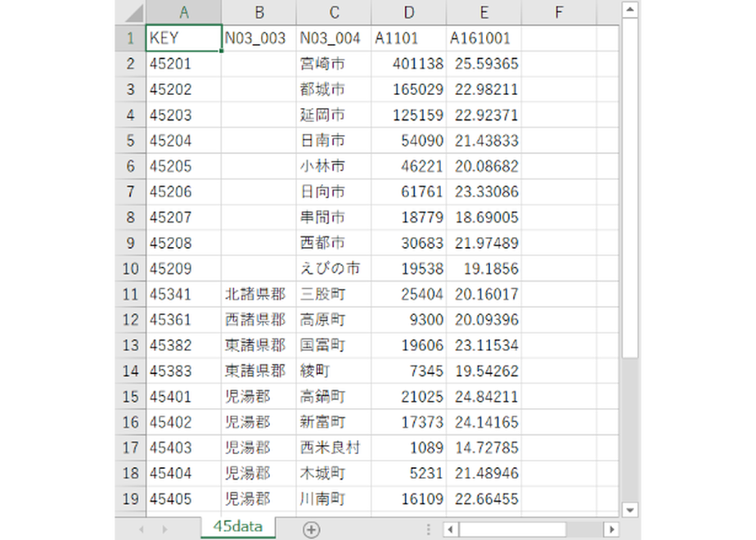Select row 1 header
Screen dimensions: 756x540
click(x=130, y=38)
